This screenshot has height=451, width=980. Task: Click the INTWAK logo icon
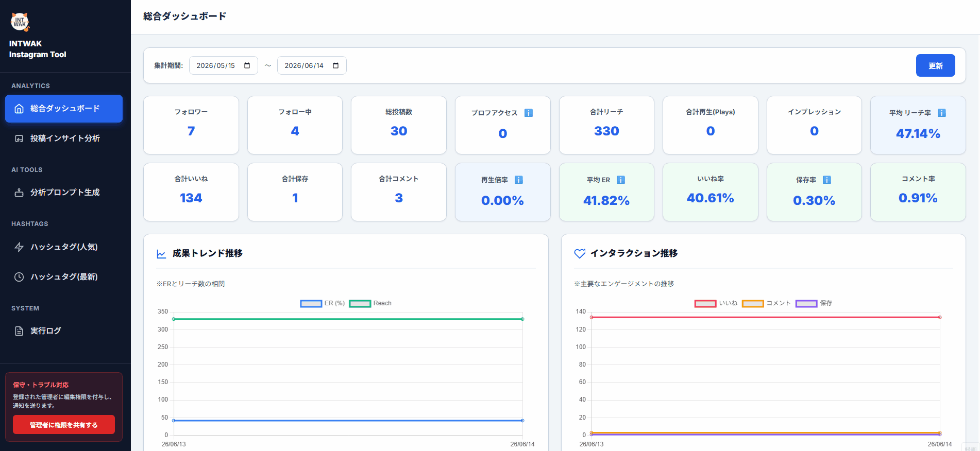pyautogui.click(x=20, y=22)
